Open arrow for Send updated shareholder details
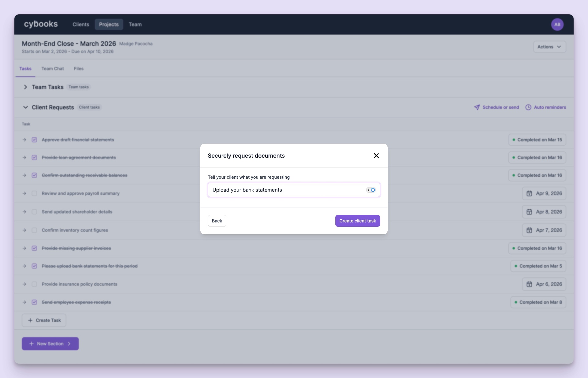Screen dimensions: 588x378 (x=24, y=212)
